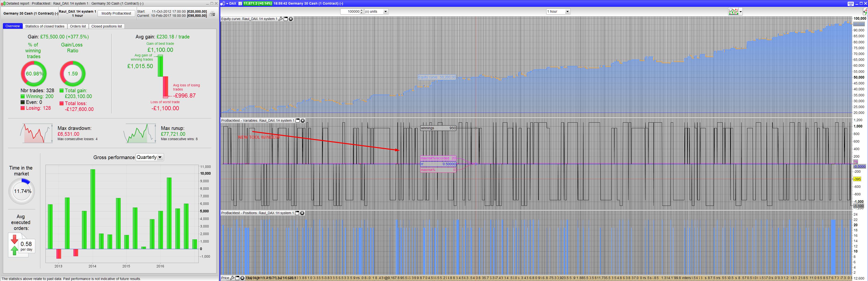Open the units type dropdown

tap(385, 11)
